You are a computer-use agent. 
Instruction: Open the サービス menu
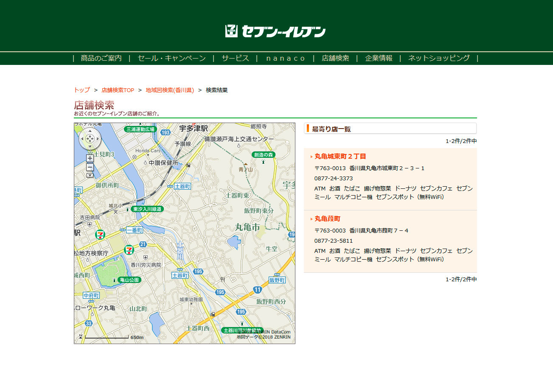point(236,58)
